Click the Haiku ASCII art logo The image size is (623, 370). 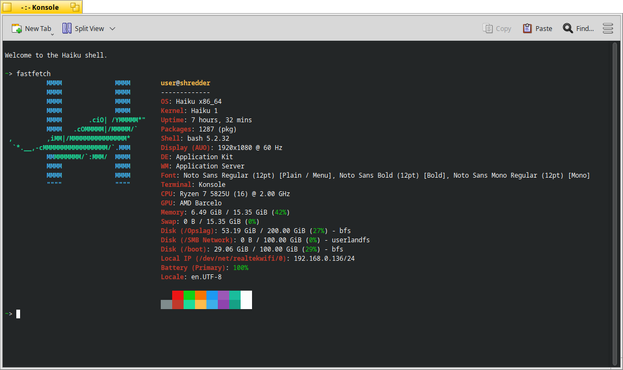coord(77,134)
